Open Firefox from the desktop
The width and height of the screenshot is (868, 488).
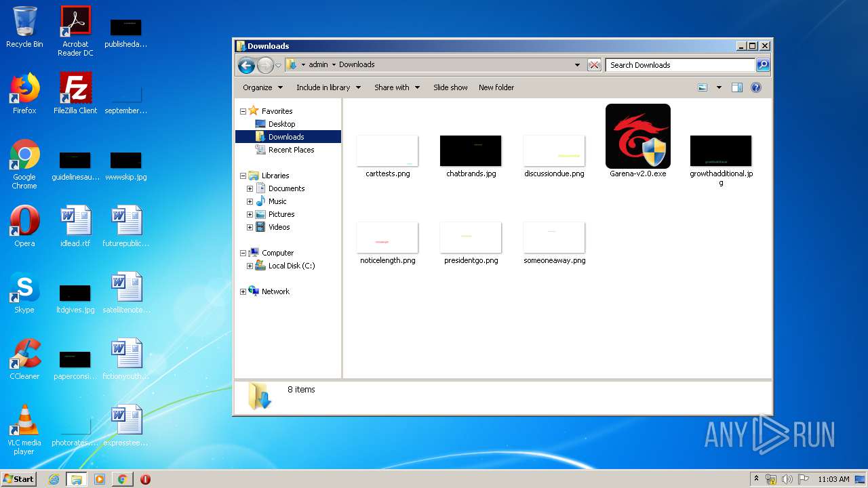click(x=24, y=94)
